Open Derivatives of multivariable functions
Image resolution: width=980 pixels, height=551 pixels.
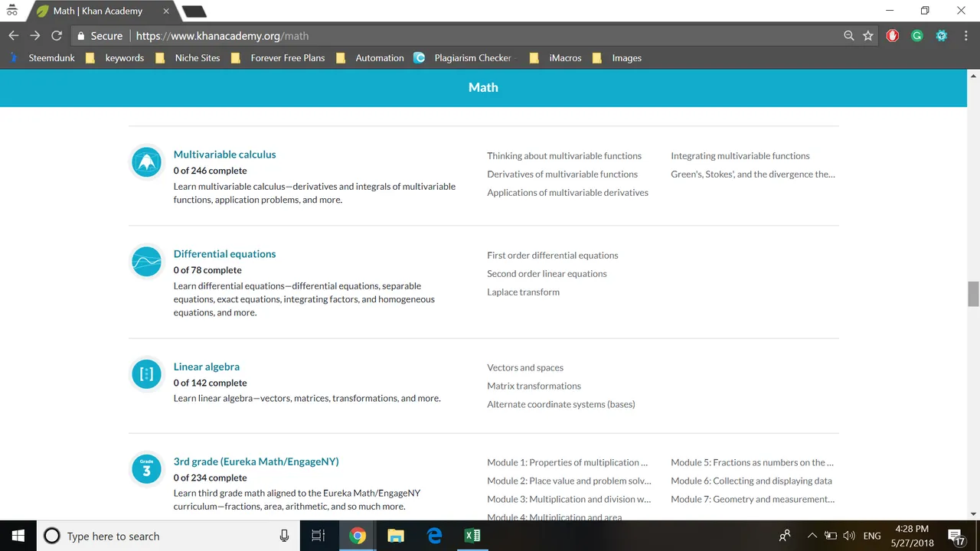[x=562, y=174]
